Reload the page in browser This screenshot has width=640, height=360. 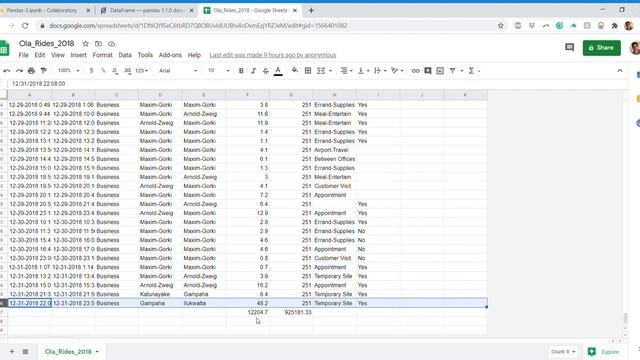(x=25, y=26)
